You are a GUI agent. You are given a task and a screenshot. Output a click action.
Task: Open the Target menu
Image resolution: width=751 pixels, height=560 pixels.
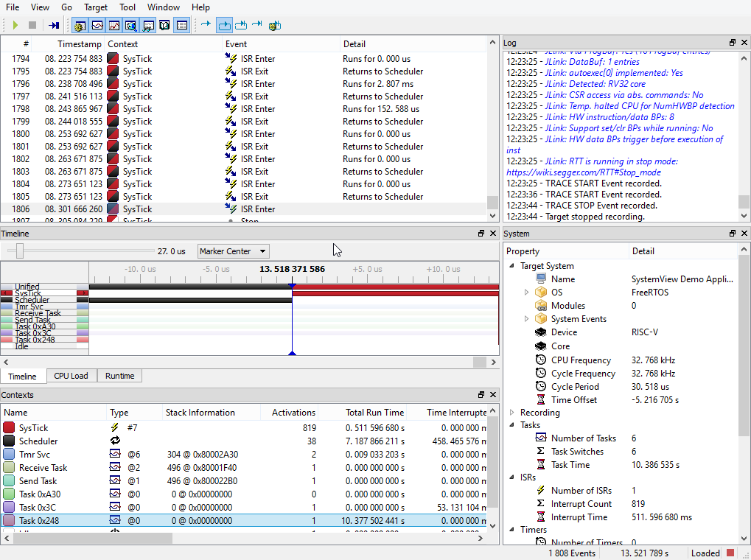pyautogui.click(x=96, y=7)
